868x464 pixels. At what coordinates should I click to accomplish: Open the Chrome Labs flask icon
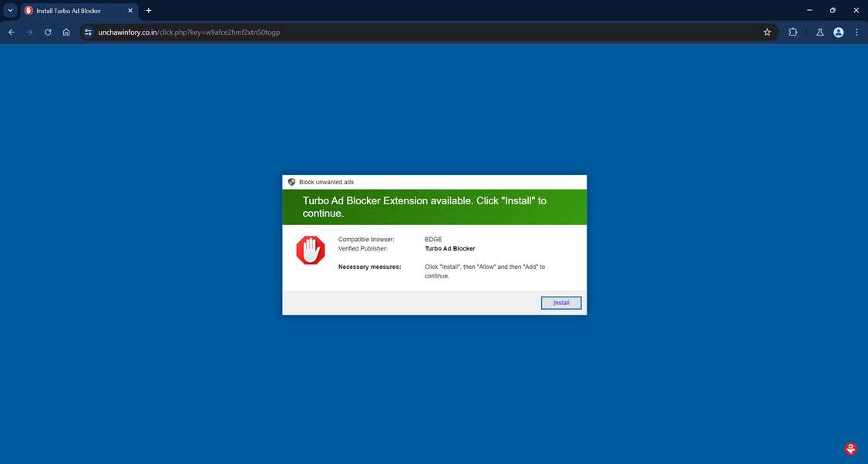click(x=820, y=32)
